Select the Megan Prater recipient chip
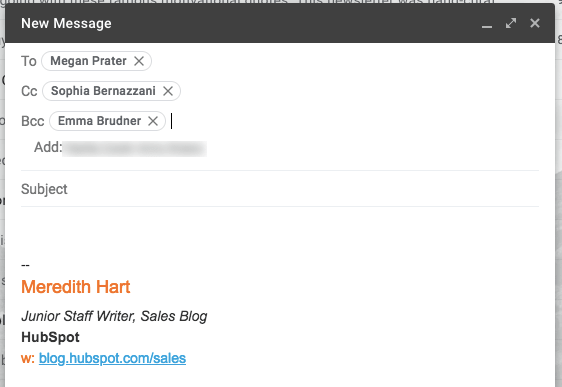This screenshot has width=562, height=387. pyautogui.click(x=88, y=61)
